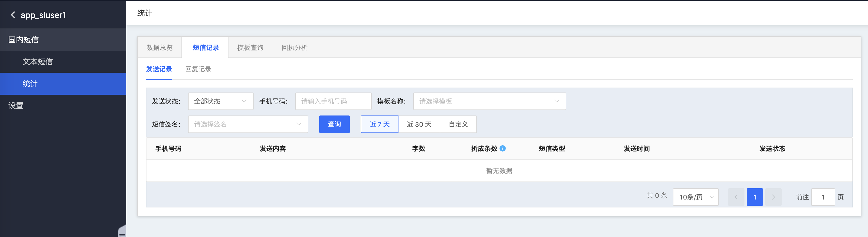
Task: Switch to the 数据总览 tab
Action: 159,48
